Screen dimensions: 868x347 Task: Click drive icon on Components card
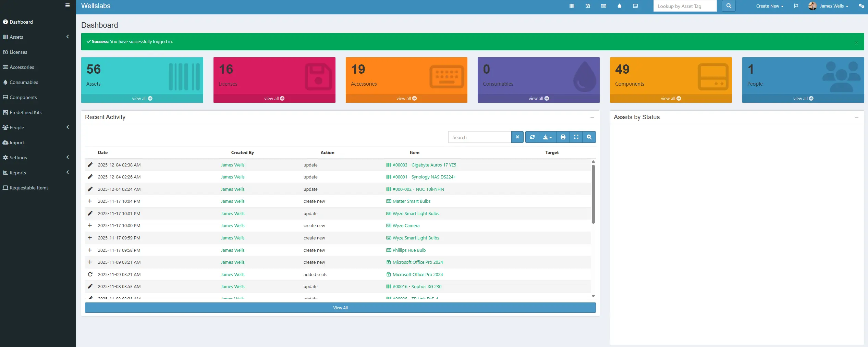point(713,77)
